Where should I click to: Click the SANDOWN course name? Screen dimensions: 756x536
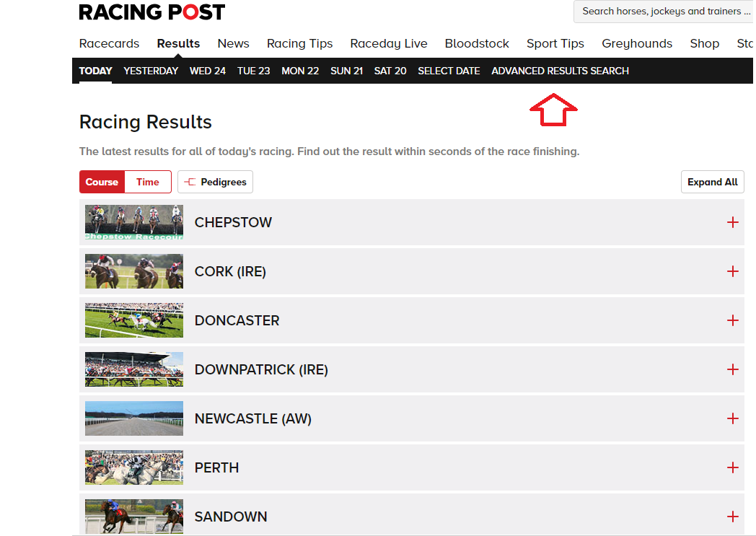231,517
